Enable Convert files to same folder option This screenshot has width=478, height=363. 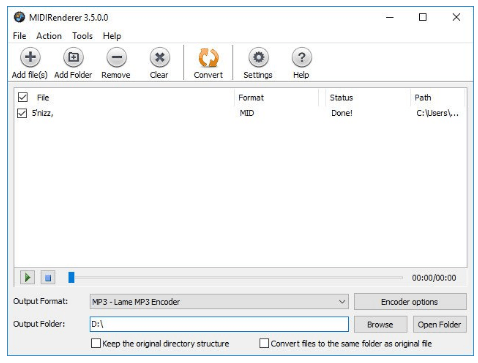tap(264, 343)
